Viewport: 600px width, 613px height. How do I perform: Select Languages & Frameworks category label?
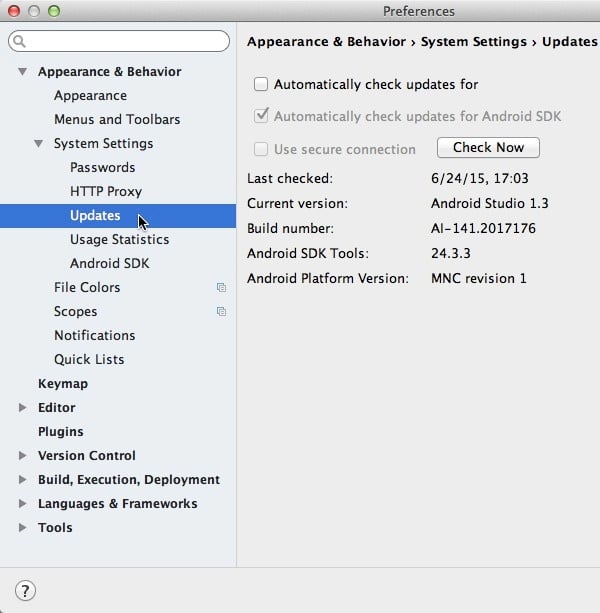coord(117,504)
